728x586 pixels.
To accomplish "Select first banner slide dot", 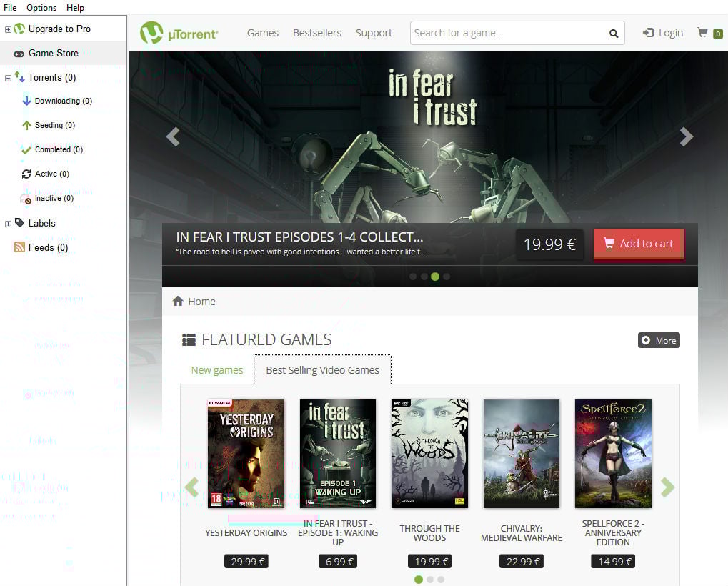I will 413,277.
